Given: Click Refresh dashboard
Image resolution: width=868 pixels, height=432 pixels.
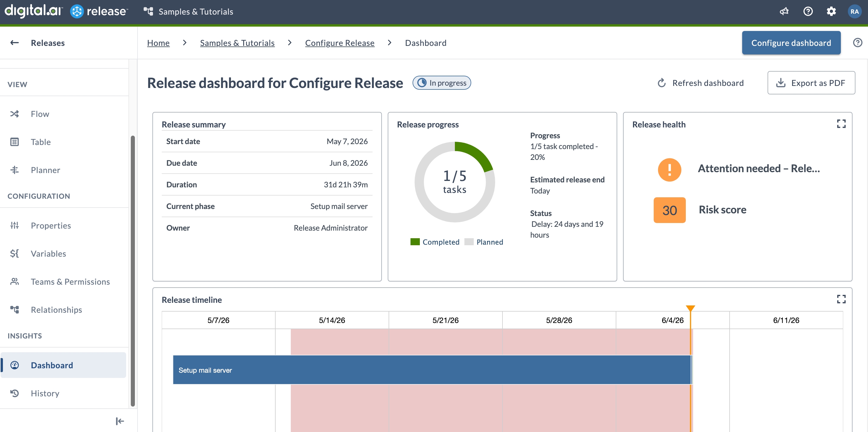Looking at the screenshot, I should (700, 83).
